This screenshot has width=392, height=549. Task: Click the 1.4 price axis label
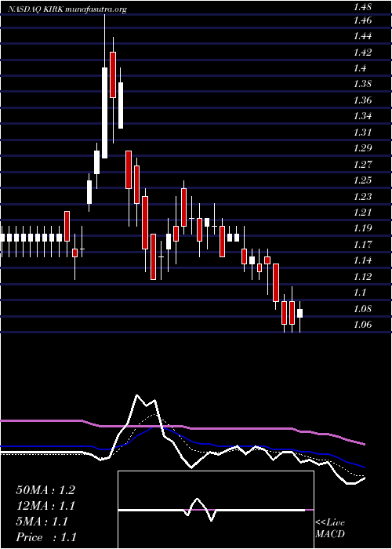[x=360, y=68]
